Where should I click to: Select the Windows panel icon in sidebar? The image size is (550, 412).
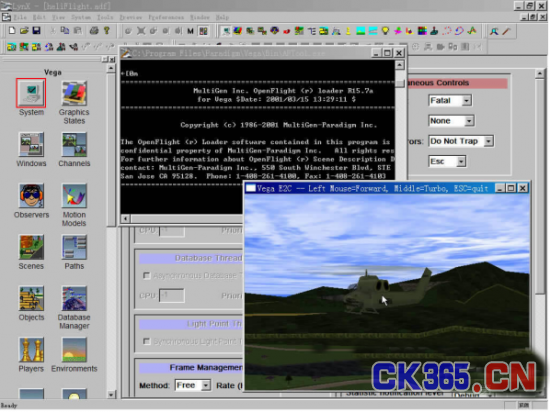[31, 144]
